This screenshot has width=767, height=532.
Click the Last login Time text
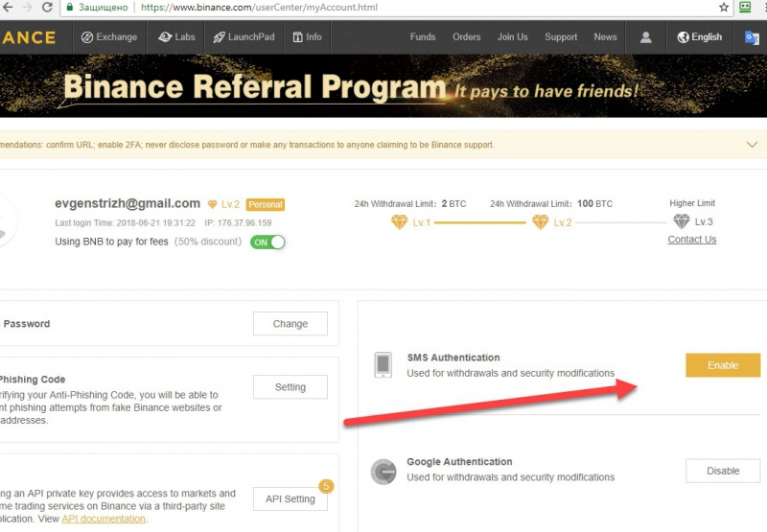125,223
